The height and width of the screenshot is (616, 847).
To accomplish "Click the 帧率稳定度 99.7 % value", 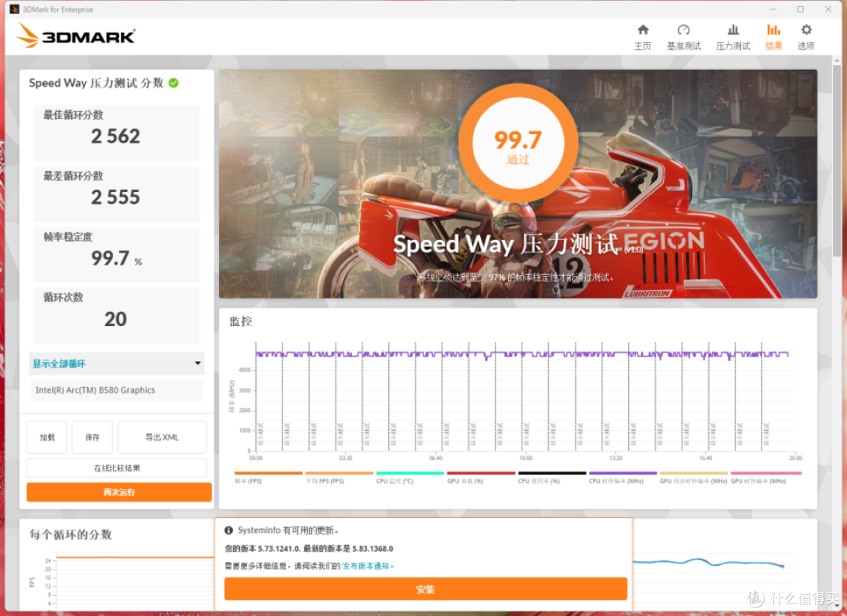I will pos(117,258).
